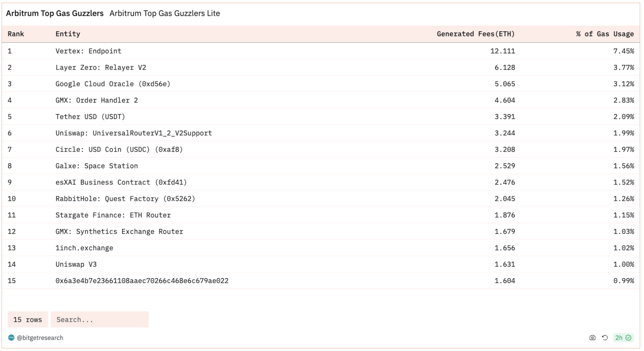This screenshot has width=644, height=351.
Task: Select the GMX: Order Handler 2 cell
Action: (97, 100)
